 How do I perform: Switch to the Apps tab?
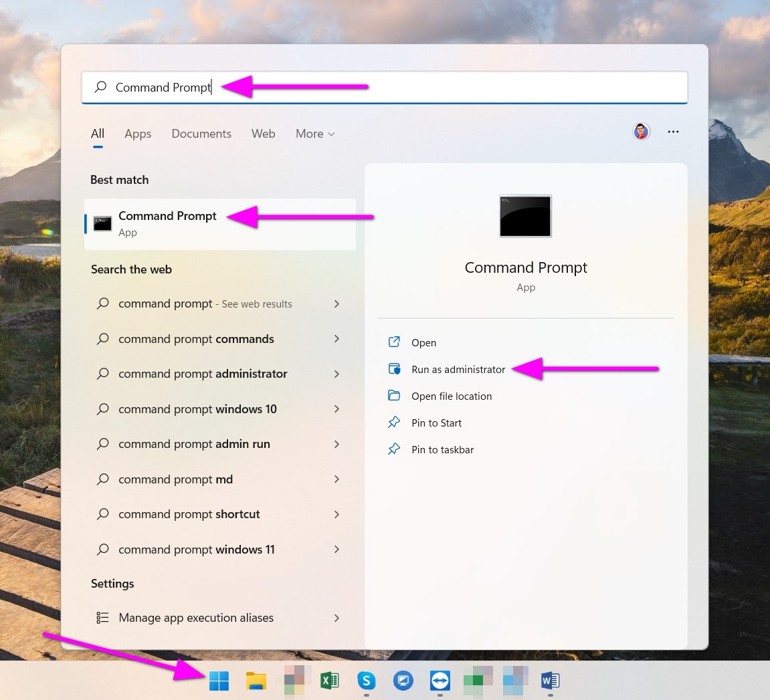coord(138,134)
